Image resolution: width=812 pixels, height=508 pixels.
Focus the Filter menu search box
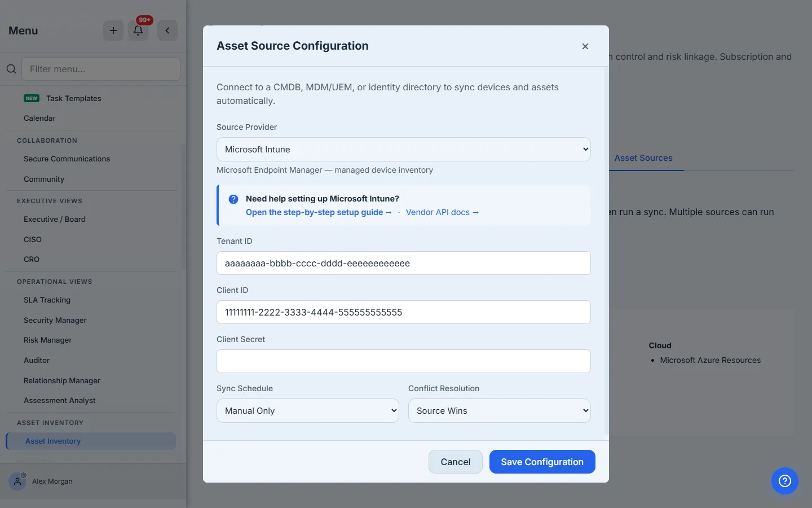point(101,69)
